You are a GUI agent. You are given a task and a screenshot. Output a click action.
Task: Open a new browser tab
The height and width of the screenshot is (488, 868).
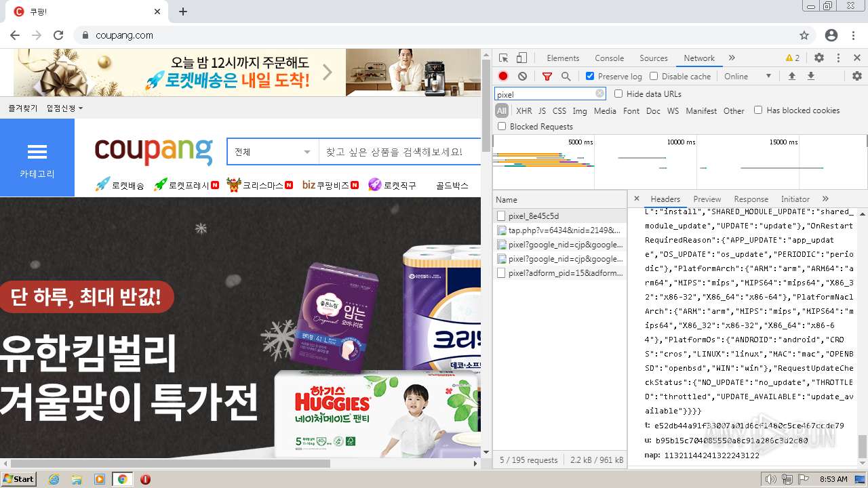point(183,12)
